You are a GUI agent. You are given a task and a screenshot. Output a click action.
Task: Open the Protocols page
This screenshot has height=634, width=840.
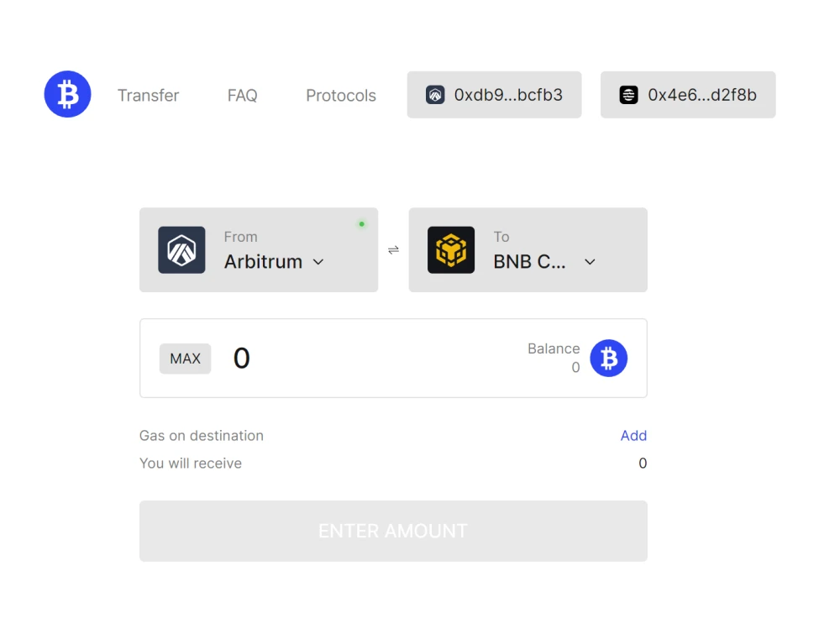pyautogui.click(x=341, y=96)
